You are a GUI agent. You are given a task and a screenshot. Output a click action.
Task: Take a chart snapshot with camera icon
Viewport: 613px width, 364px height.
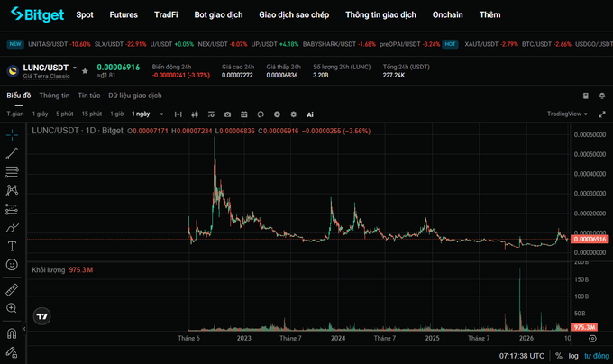[x=227, y=114]
